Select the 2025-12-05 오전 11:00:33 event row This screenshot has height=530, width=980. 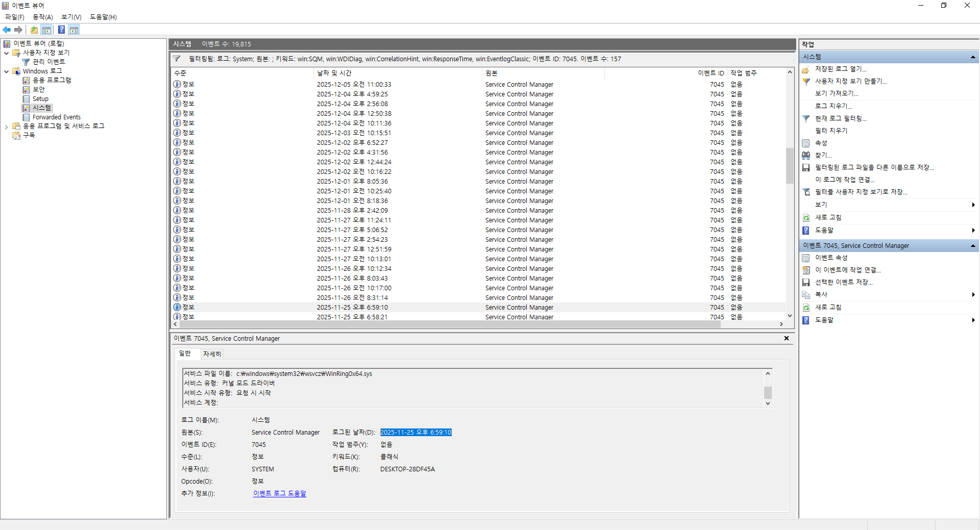point(478,85)
